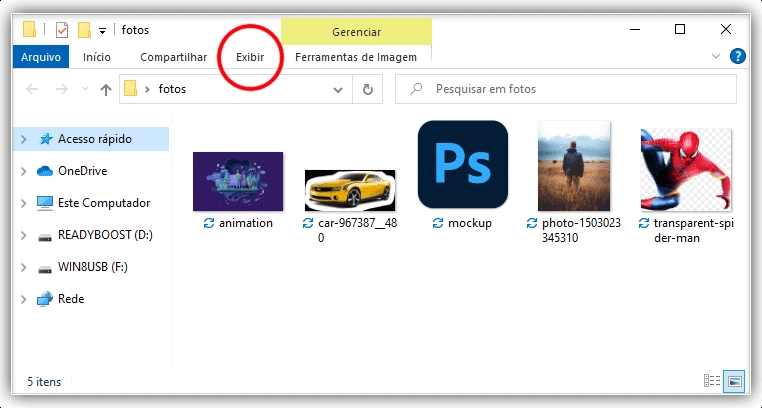Select the yellow car image thumbnail
The height and width of the screenshot is (408, 762).
pyautogui.click(x=350, y=190)
